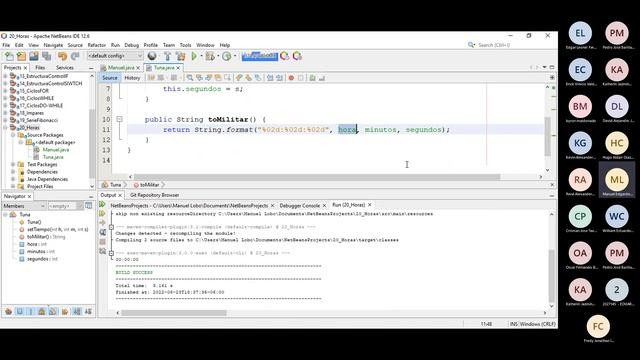Image resolution: width=640 pixels, height=360 pixels.
Task: Click re-run with different parameters icon in Output
Action: (102, 213)
